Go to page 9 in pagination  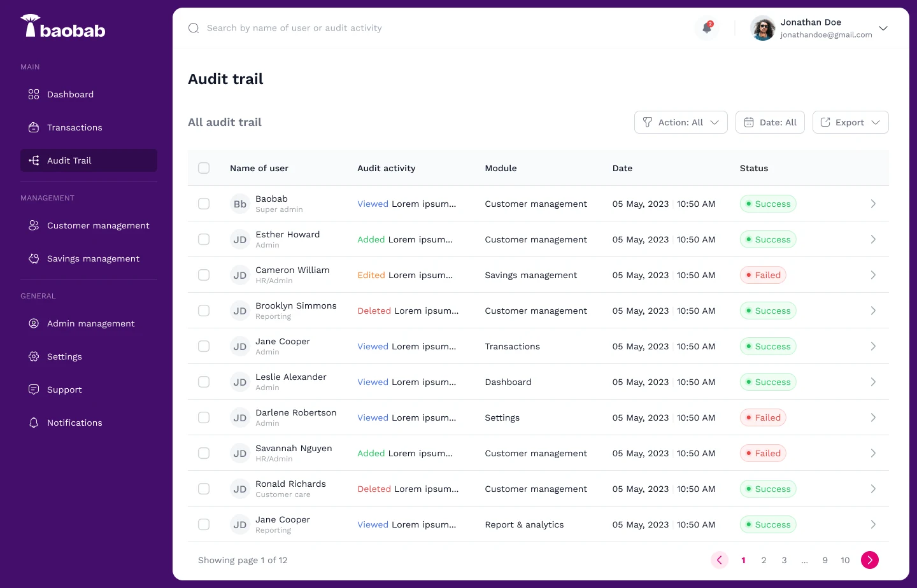pos(825,560)
